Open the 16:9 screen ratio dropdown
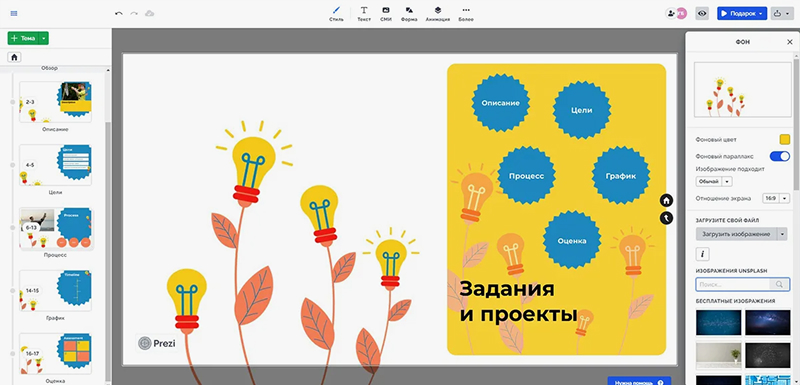The image size is (800, 385). (x=776, y=198)
